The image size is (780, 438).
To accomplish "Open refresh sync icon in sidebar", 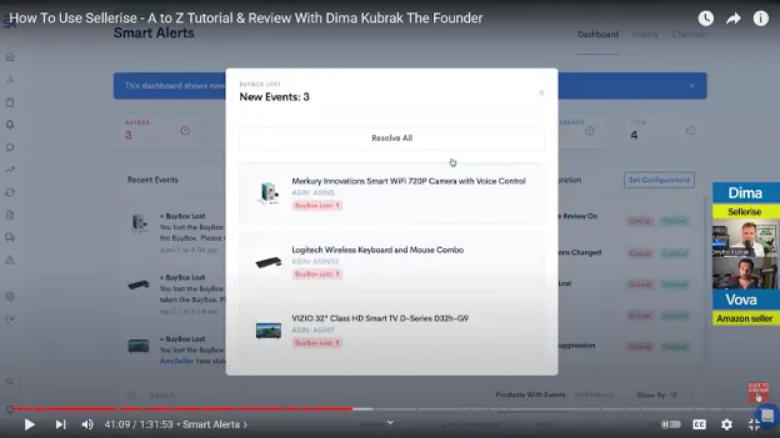I will tap(10, 193).
